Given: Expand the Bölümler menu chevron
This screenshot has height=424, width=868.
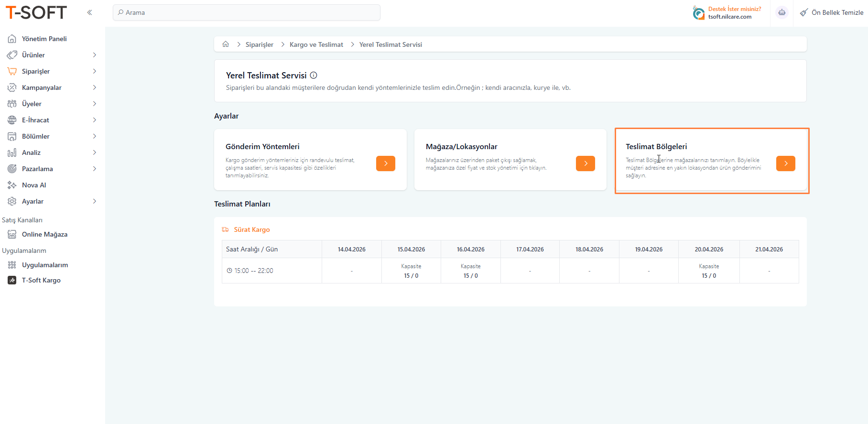Looking at the screenshot, I should (x=95, y=136).
